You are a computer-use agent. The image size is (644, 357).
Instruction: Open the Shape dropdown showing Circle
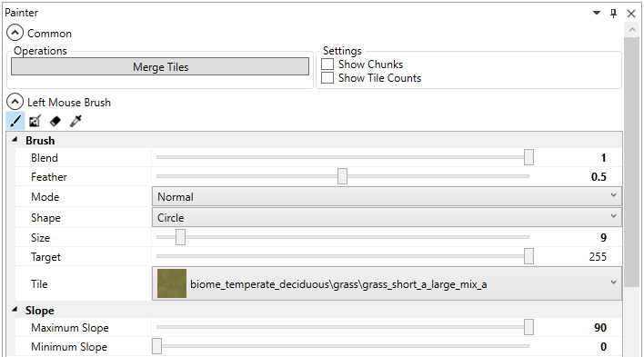click(x=387, y=217)
